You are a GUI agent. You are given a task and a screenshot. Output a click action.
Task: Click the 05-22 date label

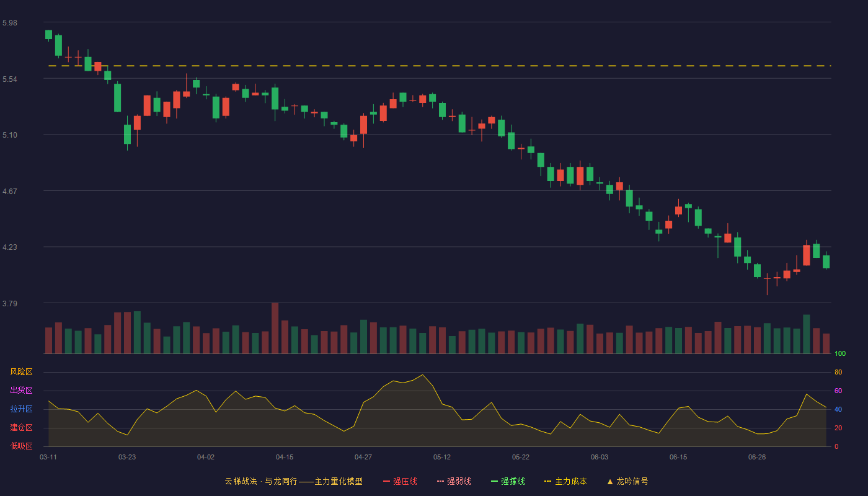coord(521,457)
